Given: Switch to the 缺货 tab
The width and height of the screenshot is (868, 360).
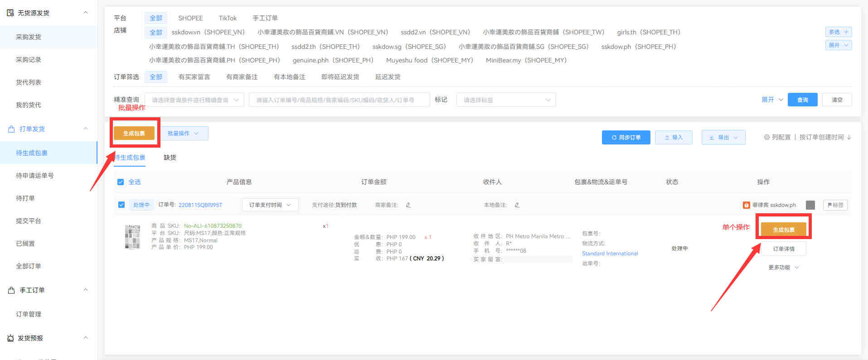Looking at the screenshot, I should pyautogui.click(x=170, y=158).
